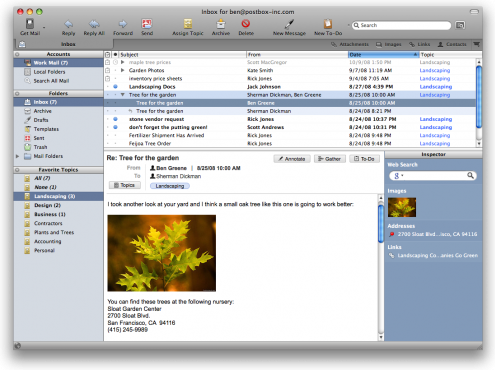Reply All using the toolbar icon
This screenshot has width=495, height=370.
point(94,24)
